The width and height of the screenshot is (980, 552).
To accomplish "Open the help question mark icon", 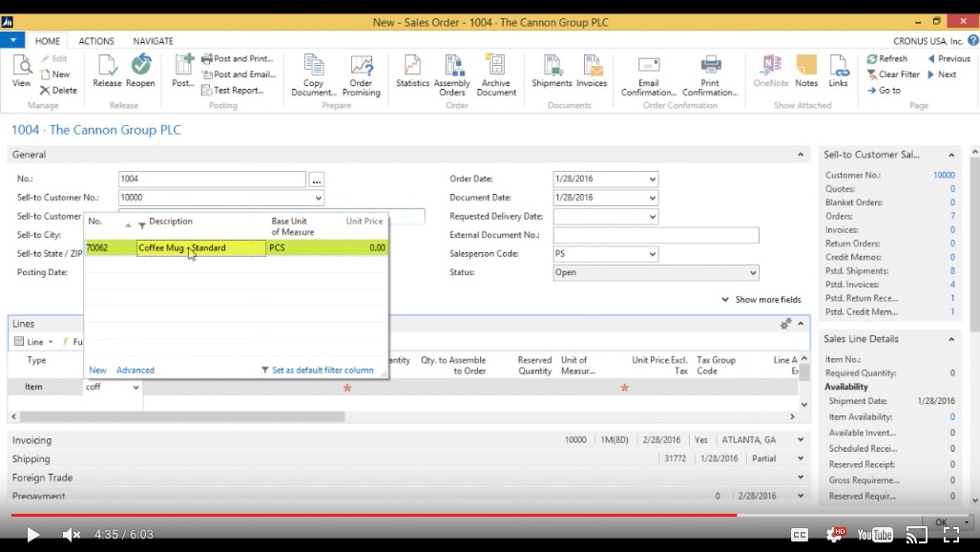I will (x=973, y=41).
